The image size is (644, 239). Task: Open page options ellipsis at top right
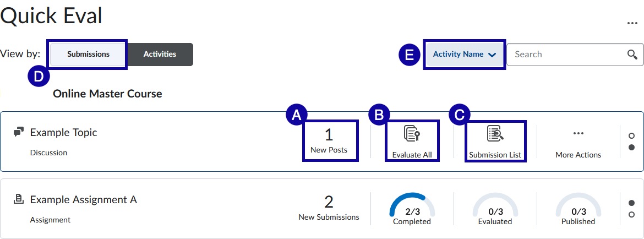click(x=632, y=23)
